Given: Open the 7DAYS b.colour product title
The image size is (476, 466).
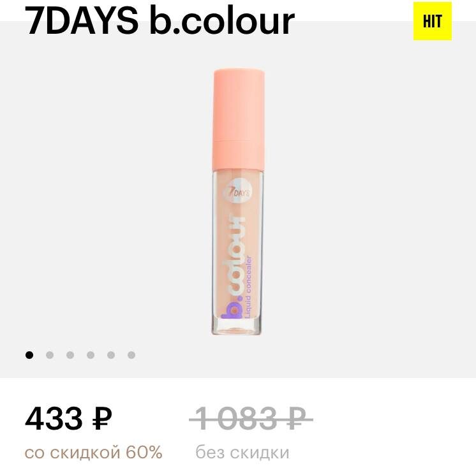Looking at the screenshot, I should [160, 21].
